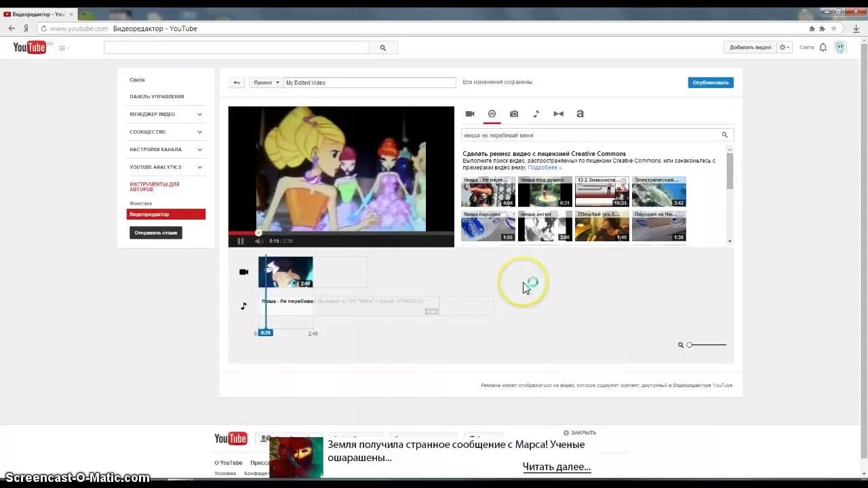Open ПАНЕЛЬ УПРАВЛЕНИЯ in the sidebar
The height and width of the screenshot is (488, 868).
click(157, 96)
